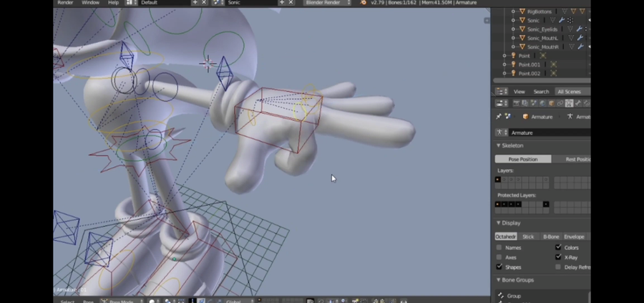Viewport: 644px width, 303px height.
Task: Set bone display to Octahedral
Action: click(x=506, y=236)
